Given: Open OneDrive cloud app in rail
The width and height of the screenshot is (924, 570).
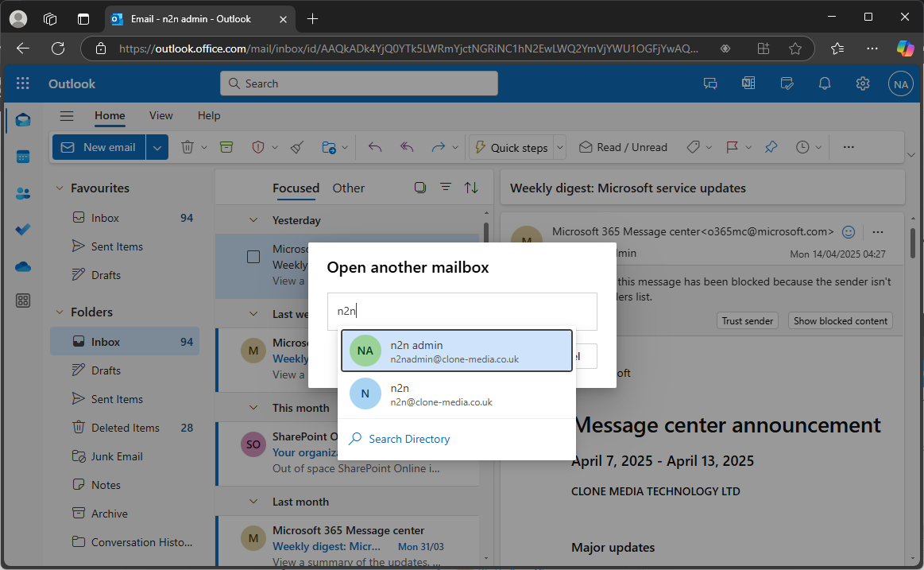Looking at the screenshot, I should pos(23,266).
